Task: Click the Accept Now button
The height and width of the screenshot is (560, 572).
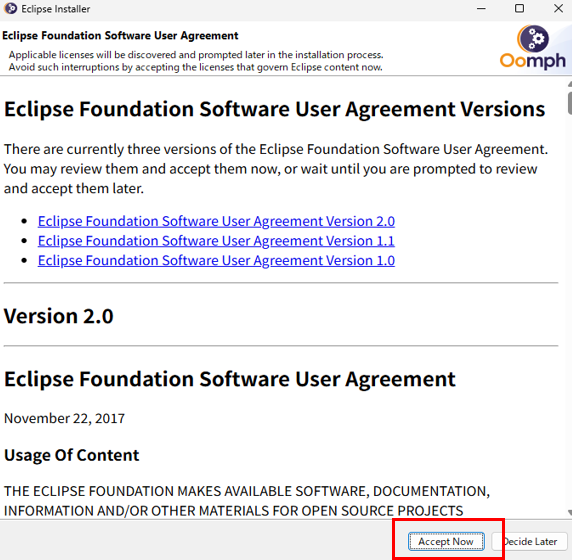Action: pos(446,541)
